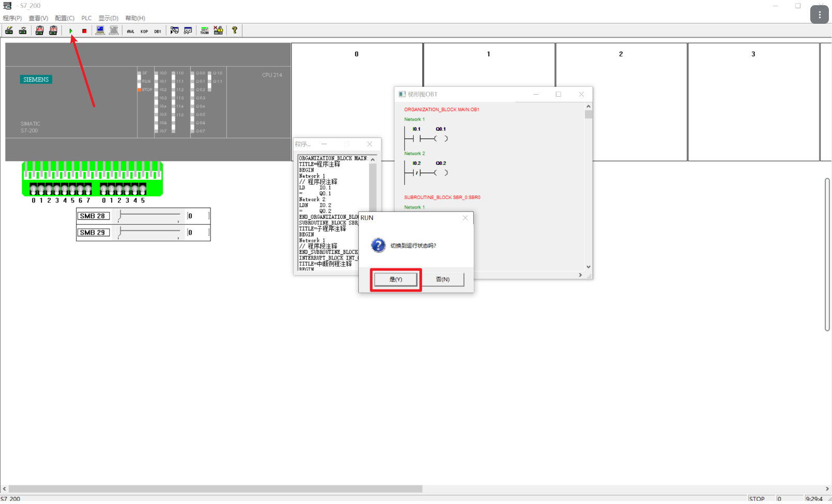Open the 帮助(H) menu
This screenshot has width=832, height=504.
135,18
